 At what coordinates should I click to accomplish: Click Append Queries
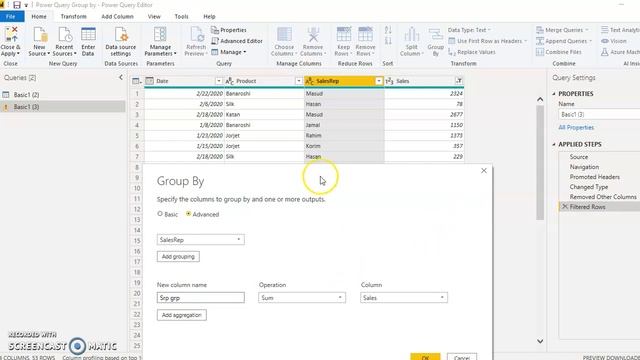pos(564,41)
